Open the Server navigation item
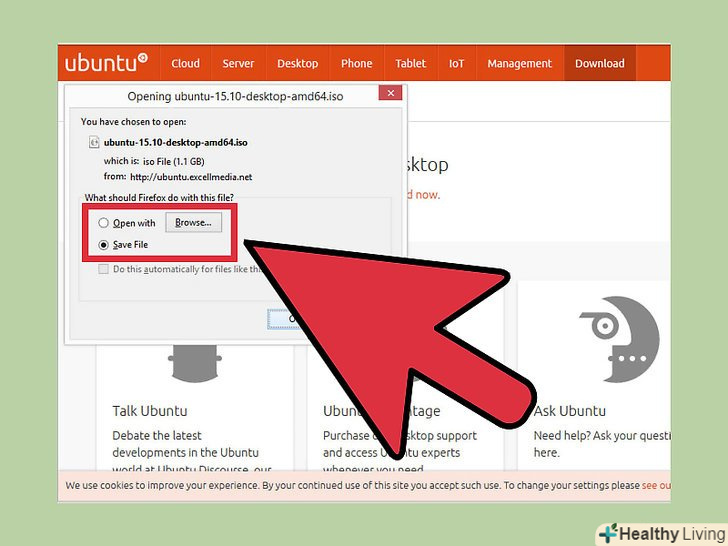Viewport: 728px width, 546px height. click(238, 63)
